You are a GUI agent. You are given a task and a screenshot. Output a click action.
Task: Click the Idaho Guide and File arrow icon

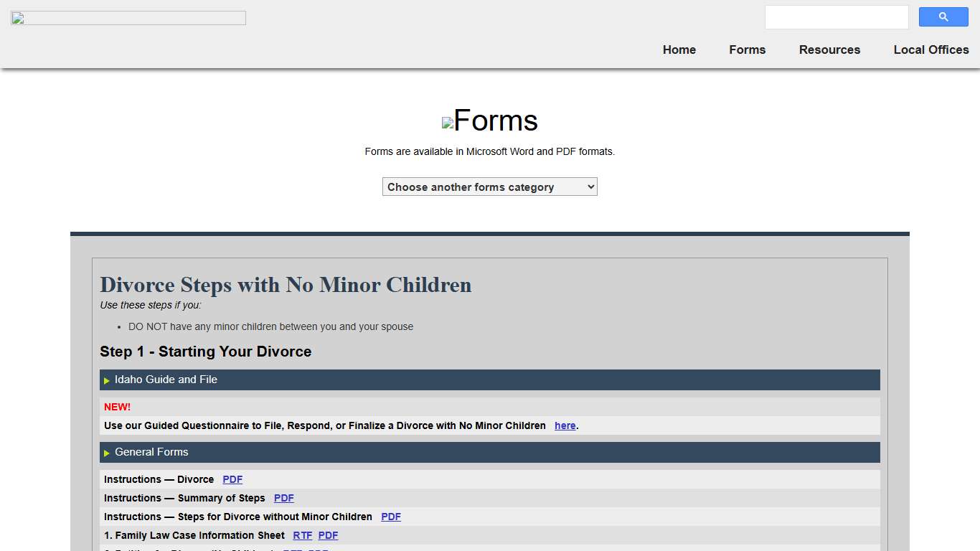click(x=107, y=380)
